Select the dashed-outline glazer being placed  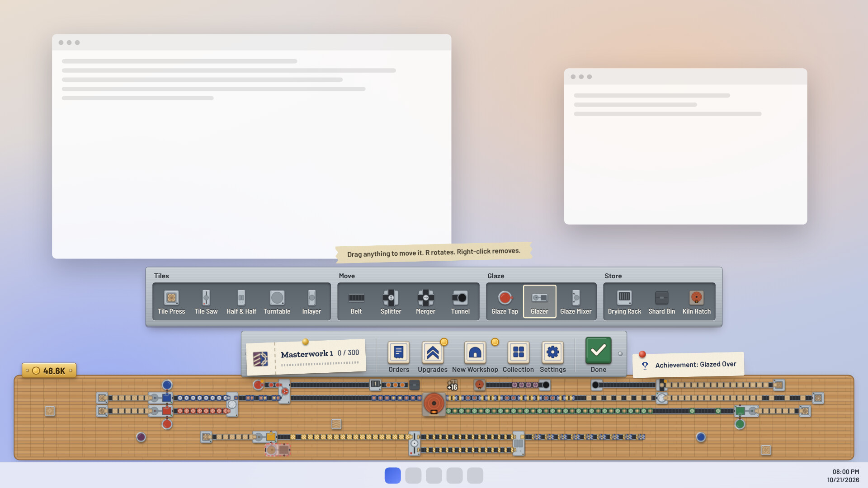278,450
